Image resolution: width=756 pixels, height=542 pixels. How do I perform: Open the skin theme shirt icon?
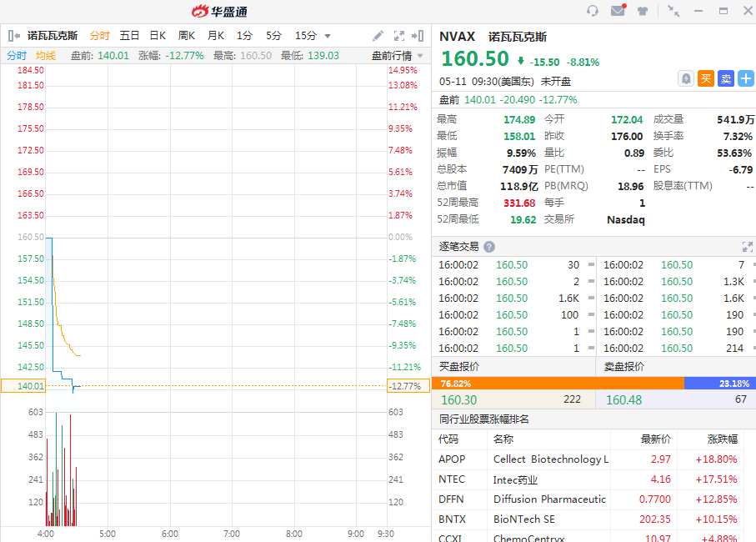pos(643,11)
